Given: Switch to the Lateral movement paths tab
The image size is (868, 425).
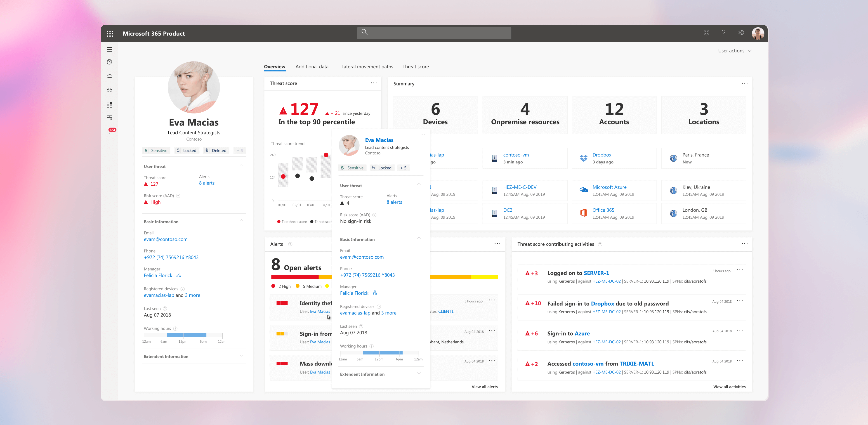Looking at the screenshot, I should (x=367, y=66).
